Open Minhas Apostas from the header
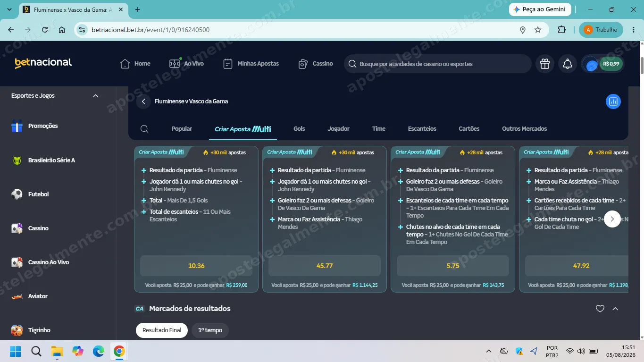 pyautogui.click(x=251, y=64)
